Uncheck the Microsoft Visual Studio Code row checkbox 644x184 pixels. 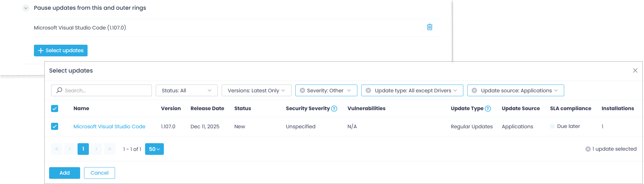tap(55, 126)
